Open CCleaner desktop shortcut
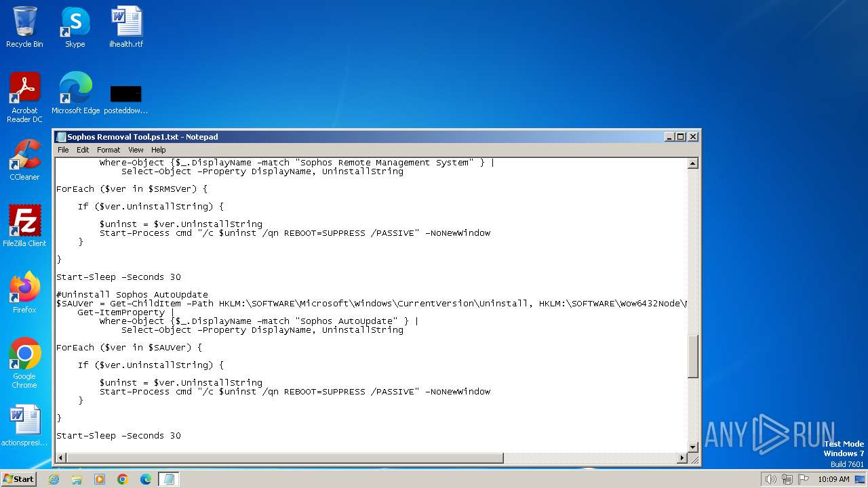 [x=24, y=160]
